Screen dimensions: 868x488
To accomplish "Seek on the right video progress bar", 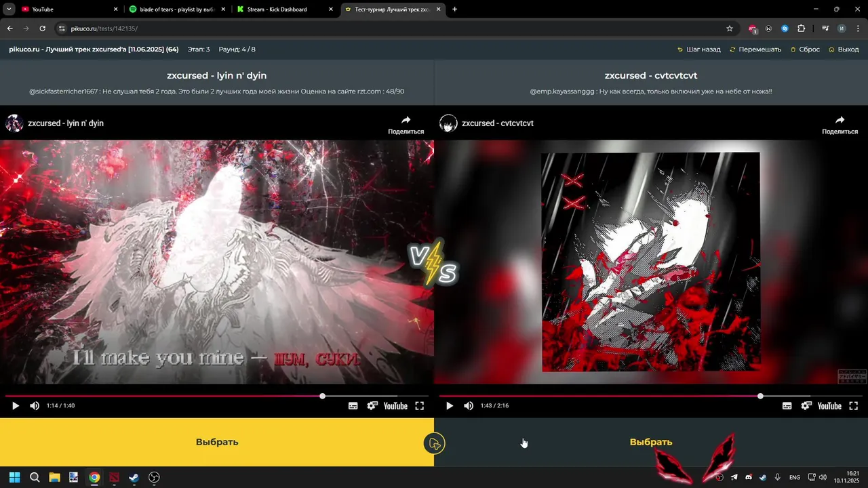I will tap(651, 396).
